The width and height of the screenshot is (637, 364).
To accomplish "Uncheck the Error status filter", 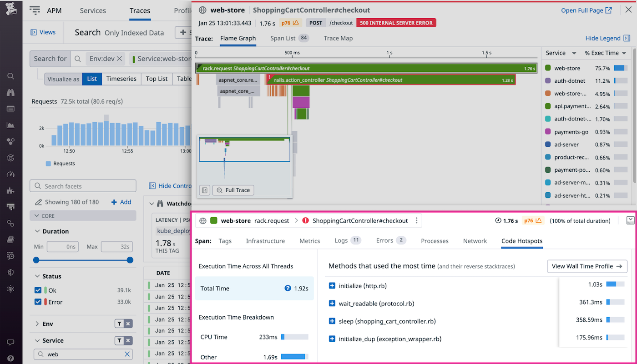I will (38, 302).
